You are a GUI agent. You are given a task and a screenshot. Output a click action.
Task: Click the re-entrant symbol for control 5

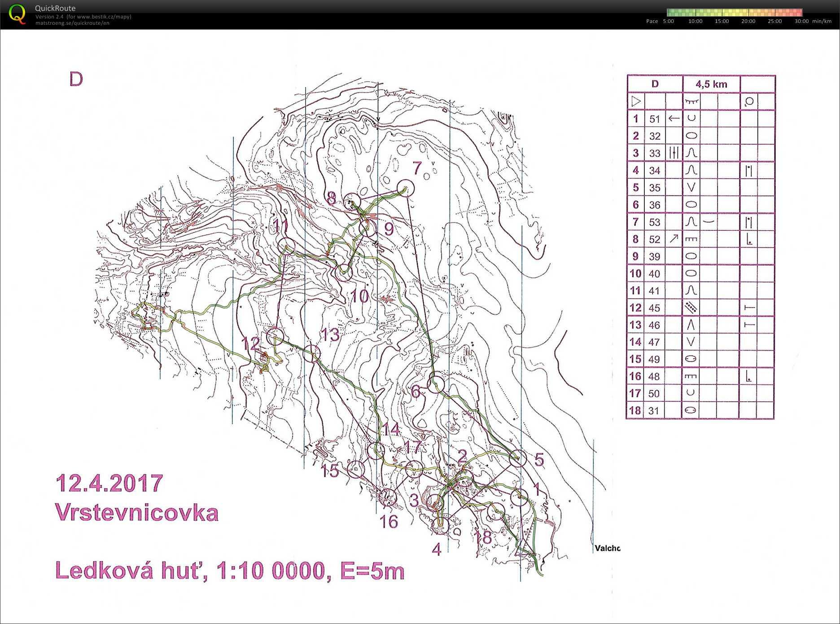[691, 187]
